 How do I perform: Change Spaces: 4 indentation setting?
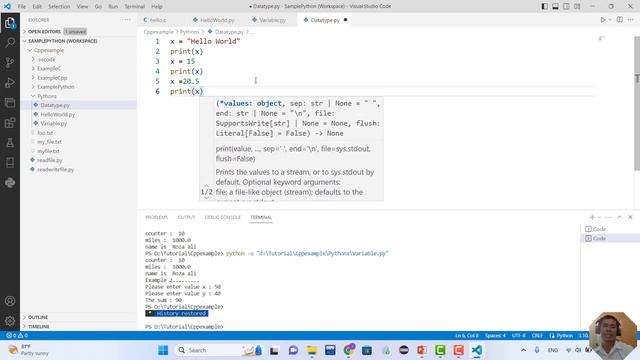coord(495,336)
